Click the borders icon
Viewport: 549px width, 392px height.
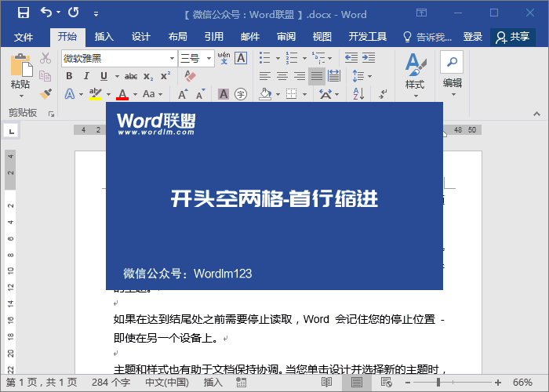pos(291,94)
